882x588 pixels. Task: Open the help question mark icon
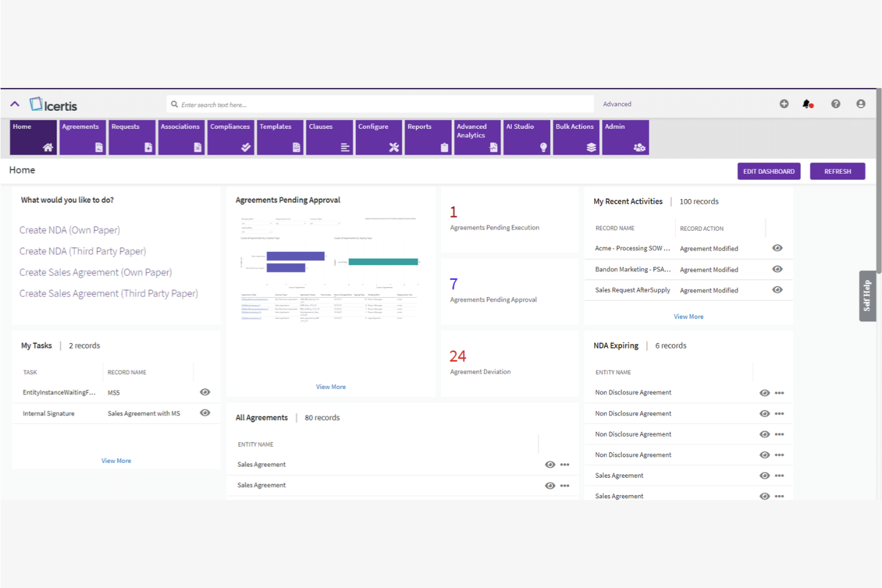[836, 104]
